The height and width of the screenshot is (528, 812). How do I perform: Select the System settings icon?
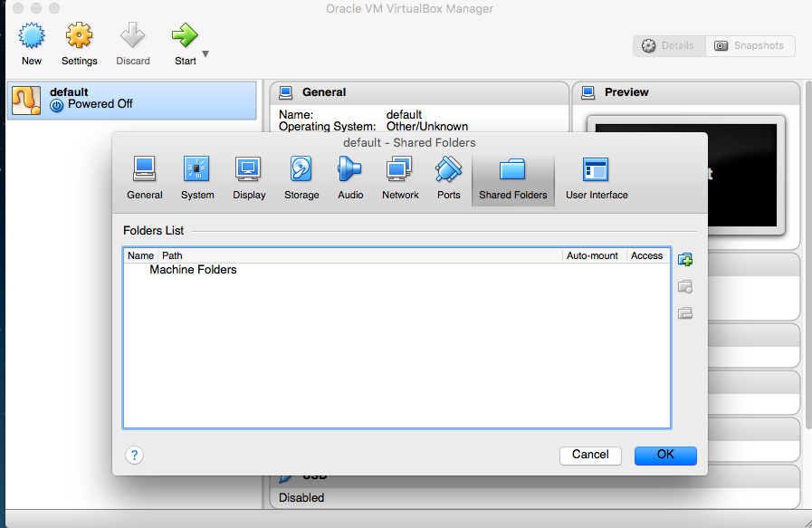coord(196,178)
